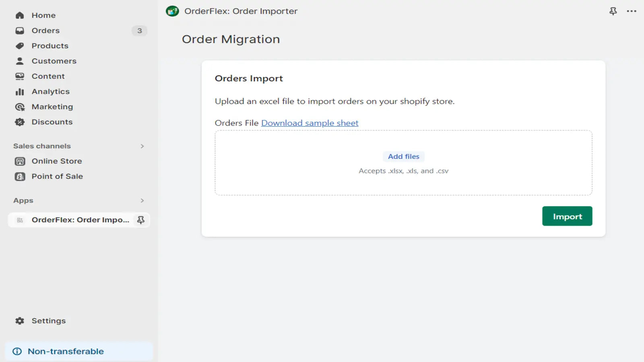Select Marketing in navigation
The height and width of the screenshot is (362, 644).
click(52, 107)
